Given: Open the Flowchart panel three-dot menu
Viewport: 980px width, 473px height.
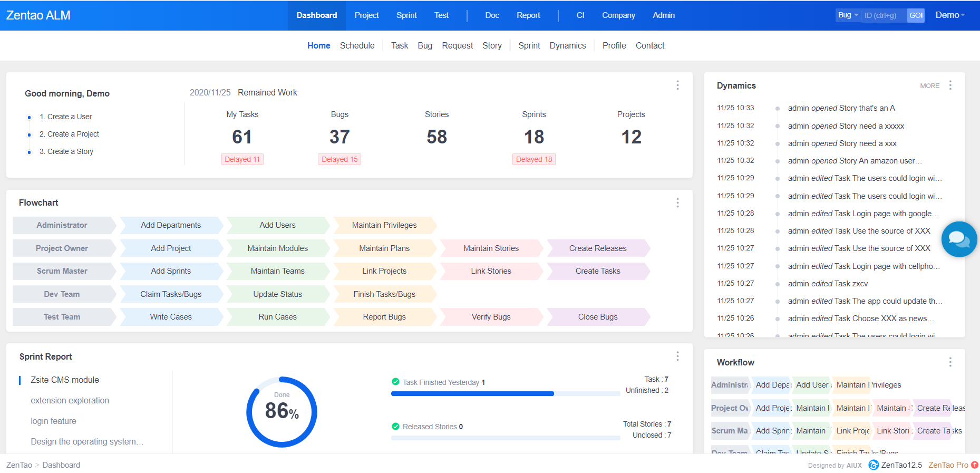Looking at the screenshot, I should tap(677, 203).
